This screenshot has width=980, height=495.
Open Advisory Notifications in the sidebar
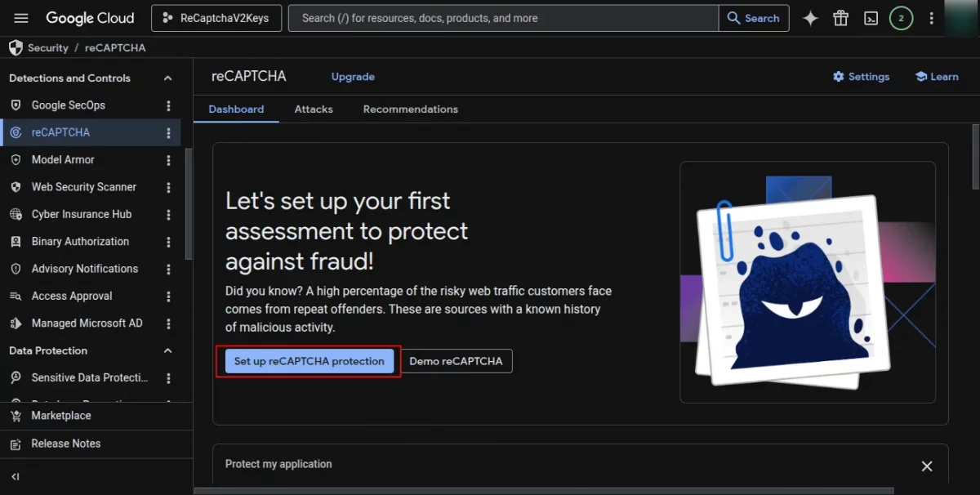click(85, 269)
